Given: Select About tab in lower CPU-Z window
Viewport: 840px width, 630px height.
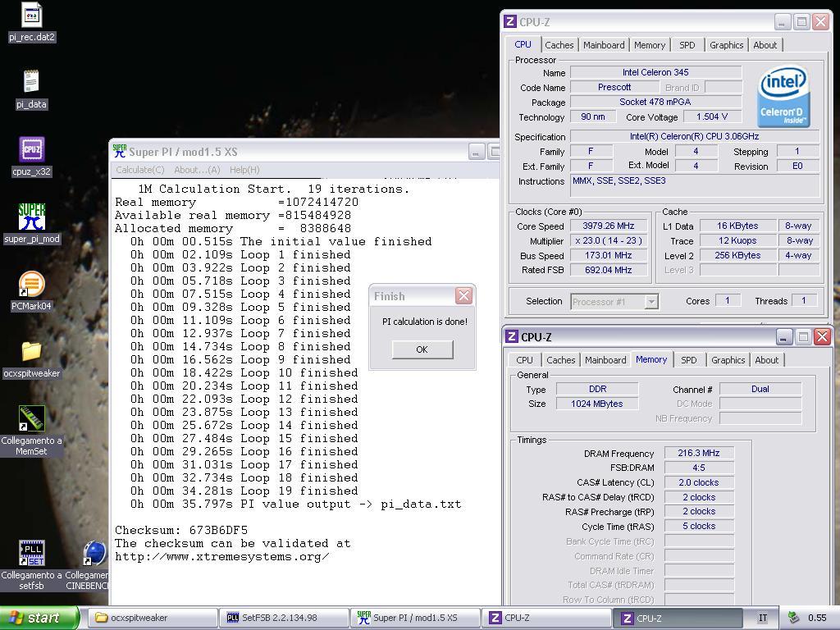Looking at the screenshot, I should pos(767,360).
